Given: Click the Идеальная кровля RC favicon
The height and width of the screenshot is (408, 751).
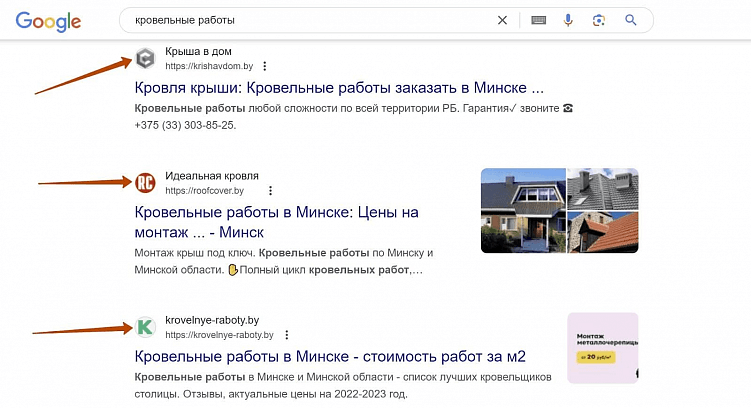Looking at the screenshot, I should coord(145,183).
